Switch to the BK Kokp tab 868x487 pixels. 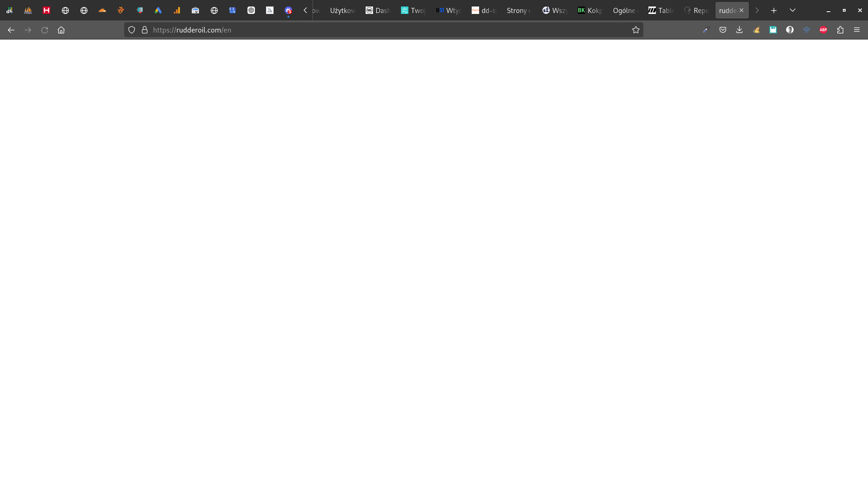tap(590, 10)
